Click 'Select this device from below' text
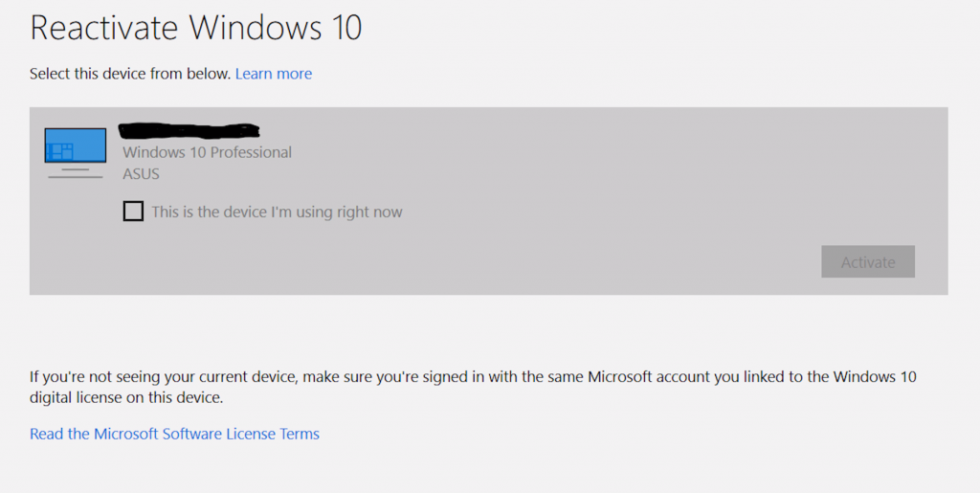Viewport: 980px width, 493px height. tap(130, 74)
